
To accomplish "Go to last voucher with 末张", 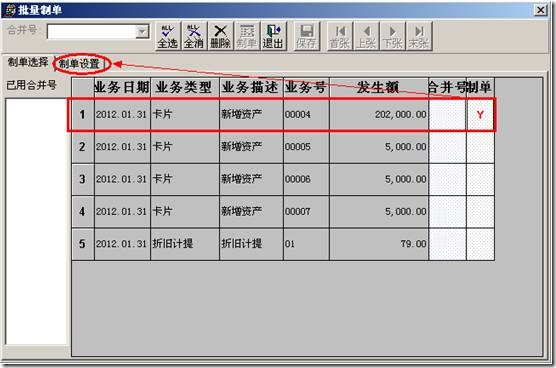I will click(x=419, y=36).
